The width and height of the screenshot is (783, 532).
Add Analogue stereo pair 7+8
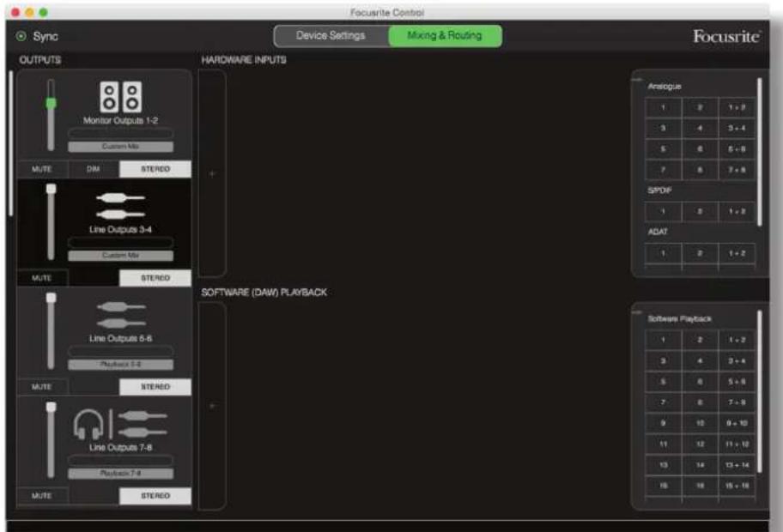point(737,170)
